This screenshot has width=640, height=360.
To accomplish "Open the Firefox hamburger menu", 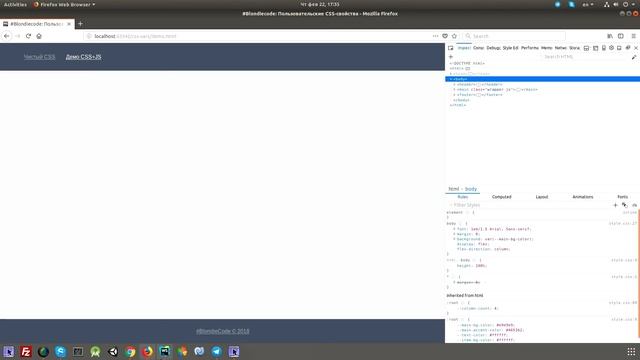I will point(633,36).
